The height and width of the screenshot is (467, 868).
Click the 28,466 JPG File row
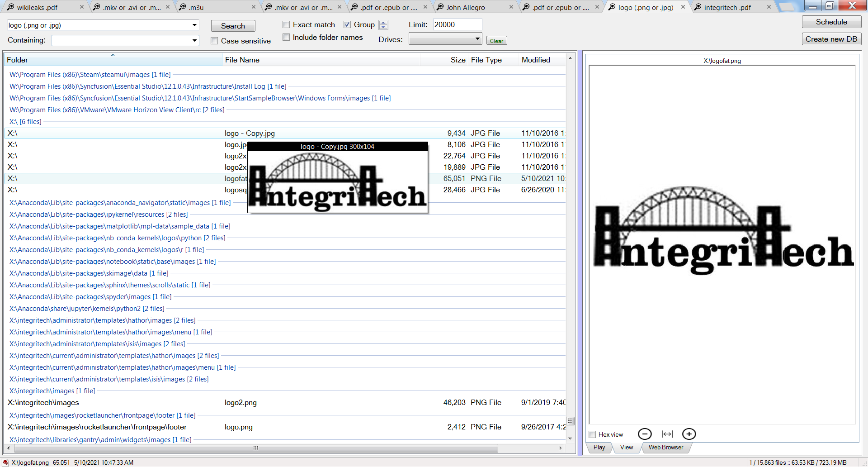coord(285,190)
